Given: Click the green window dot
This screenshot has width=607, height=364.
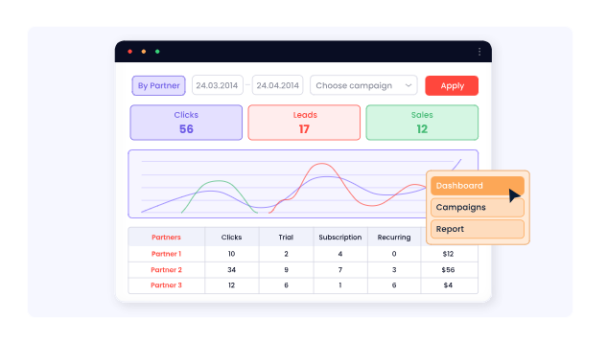Looking at the screenshot, I should pyautogui.click(x=157, y=52).
